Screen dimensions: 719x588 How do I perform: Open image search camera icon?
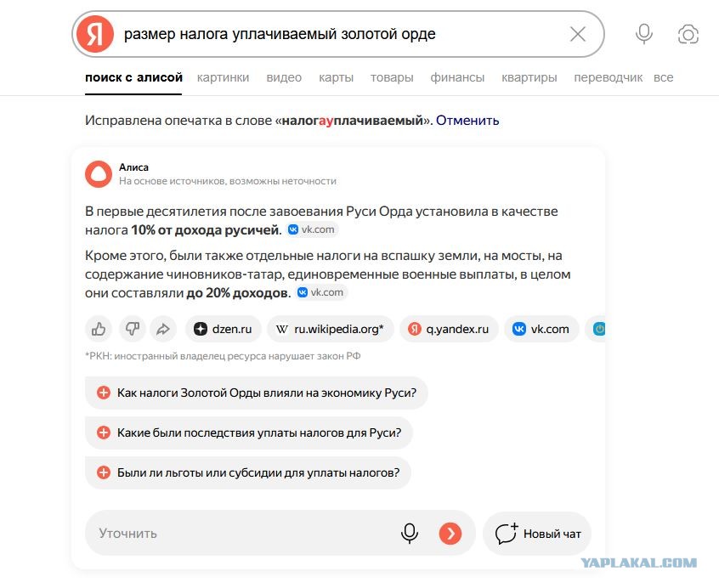tap(688, 34)
